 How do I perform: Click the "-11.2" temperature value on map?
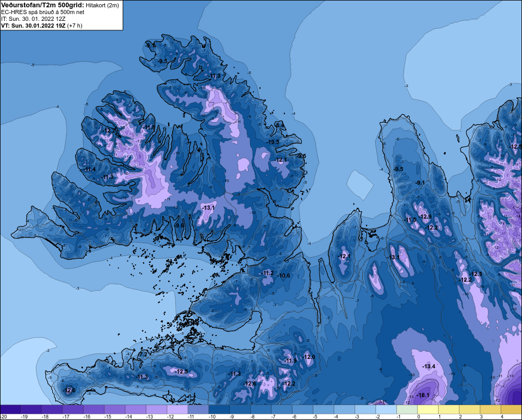268,273
